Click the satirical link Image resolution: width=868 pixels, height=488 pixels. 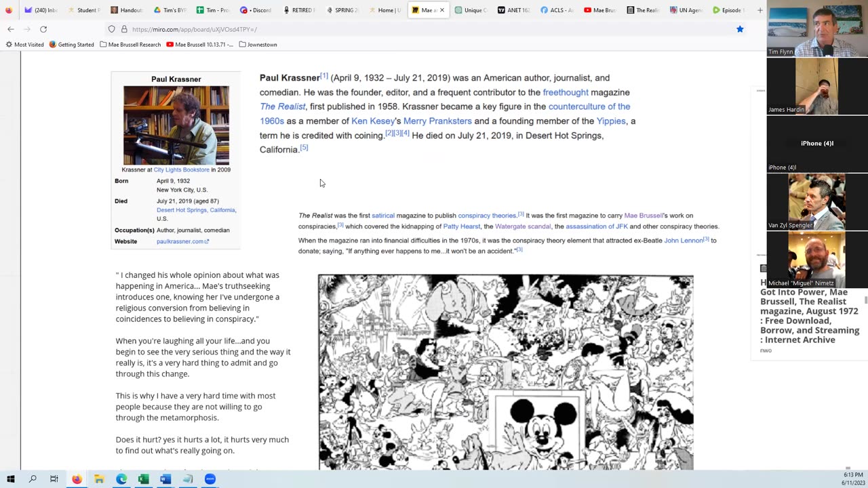pos(382,216)
